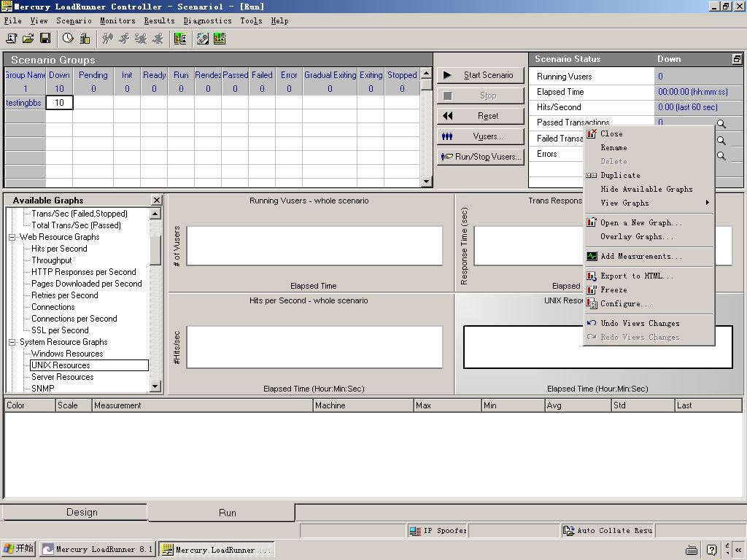
Task: Collapse the System Resource Graphs node
Action: coord(12,343)
